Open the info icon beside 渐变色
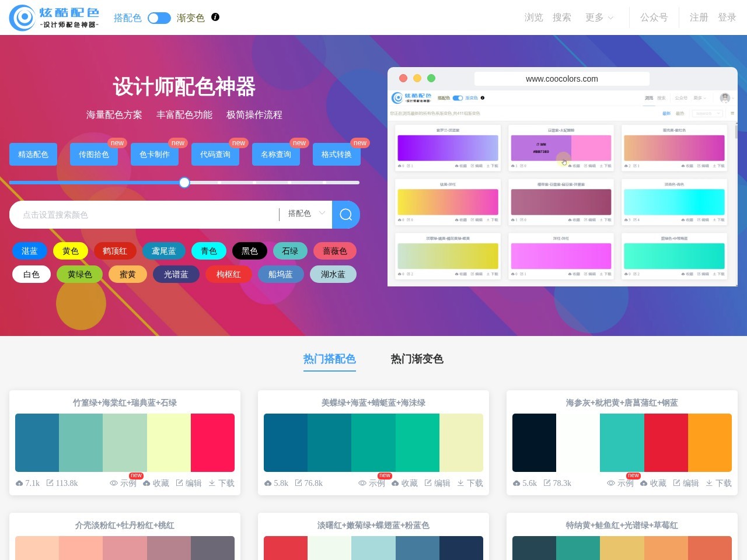The image size is (747, 560). pos(215,17)
